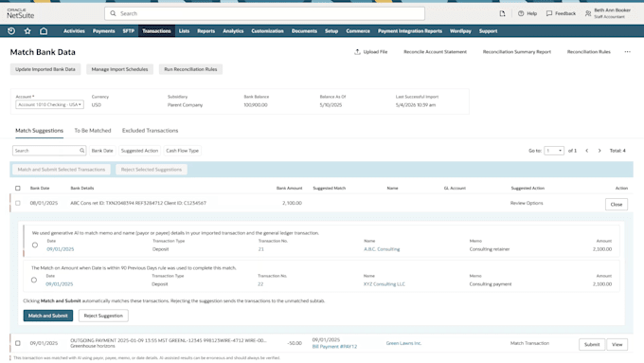Open the Analytics menu
Viewport: 644px width, 363px height.
coord(233,31)
